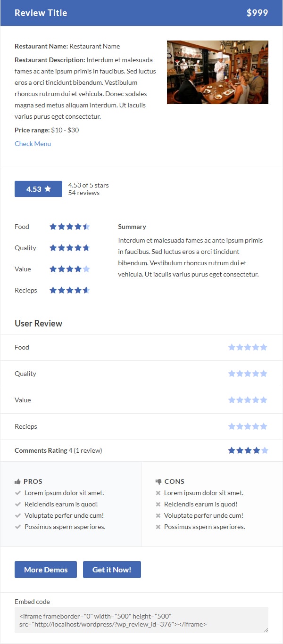
Task: Click the Food rating stars in the summary
Action: pos(70,227)
